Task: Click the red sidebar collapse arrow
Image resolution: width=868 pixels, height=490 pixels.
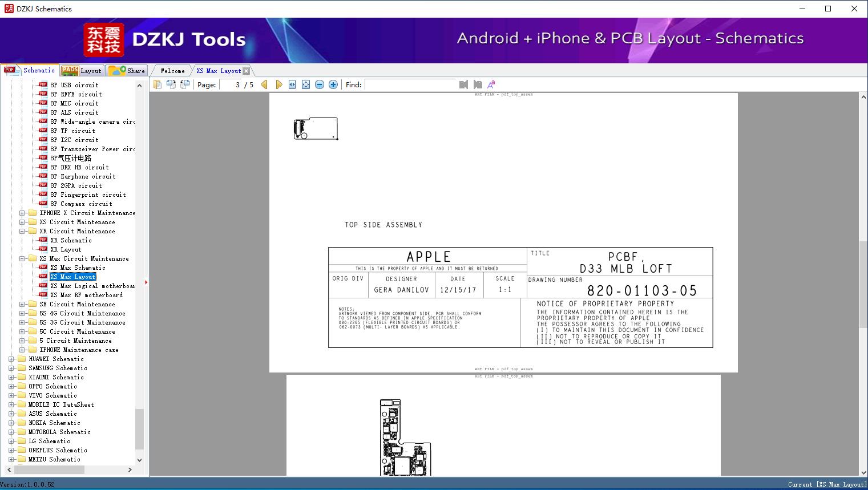Action: [x=146, y=282]
